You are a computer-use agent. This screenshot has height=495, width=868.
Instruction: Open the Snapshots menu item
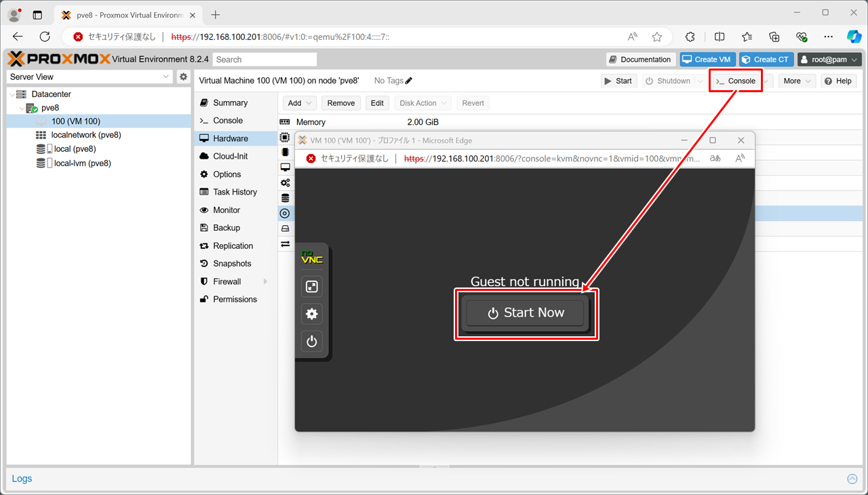[232, 264]
